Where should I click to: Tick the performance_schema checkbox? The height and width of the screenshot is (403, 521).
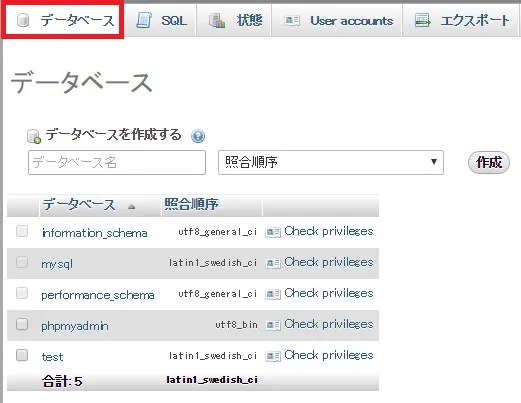pyautogui.click(x=22, y=293)
